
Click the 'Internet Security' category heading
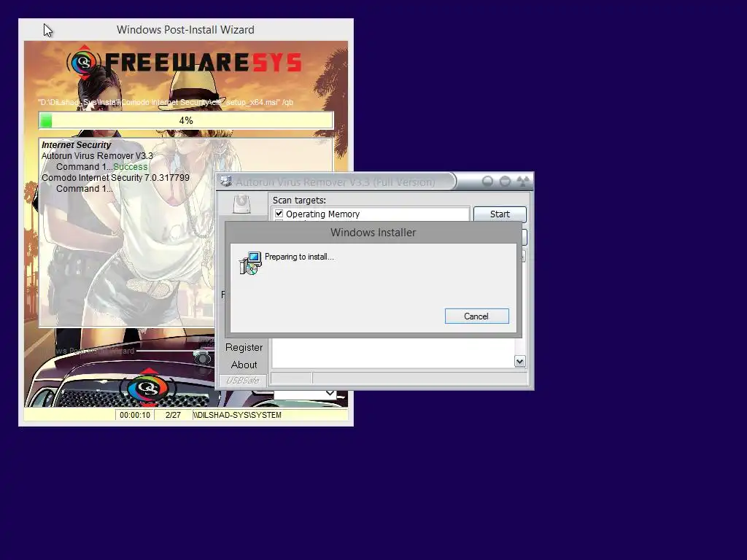tap(76, 145)
